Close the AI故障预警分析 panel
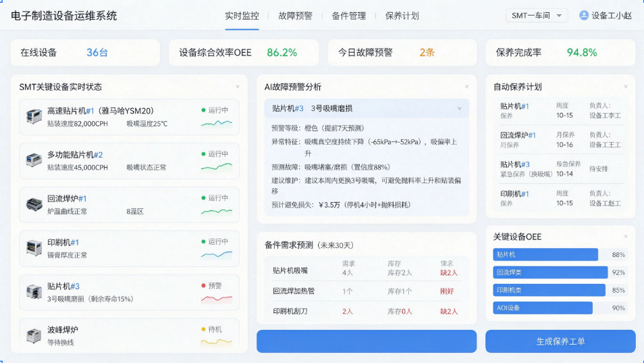 click(466, 87)
